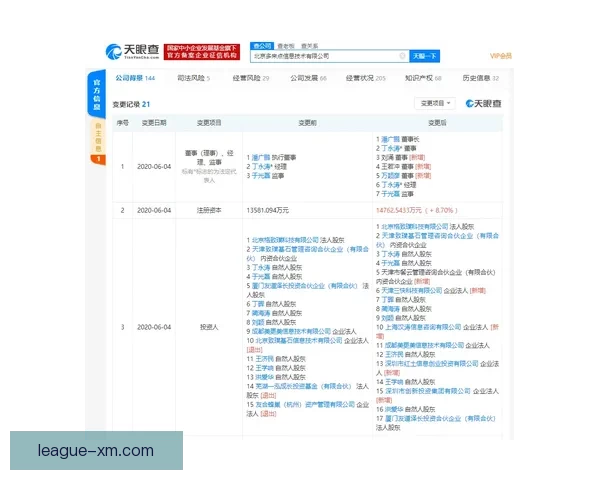This screenshot has width=600, height=480.
Task: Select the 查老板 search tab
Action: tap(286, 46)
